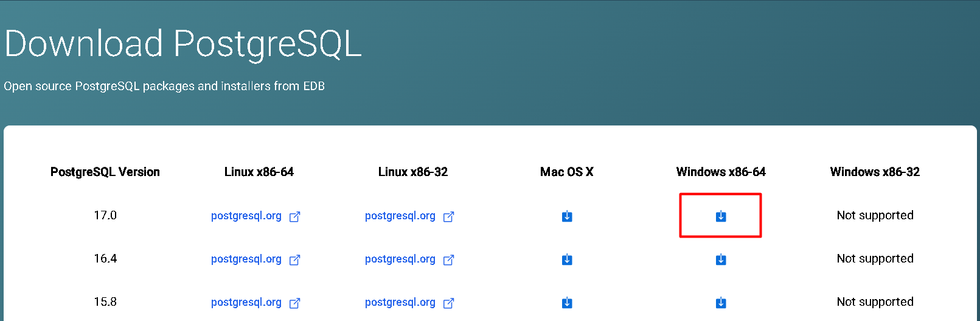Open external link icon for 16.4 Linux x86-32
Viewport: 980px width, 321px height.
[449, 259]
